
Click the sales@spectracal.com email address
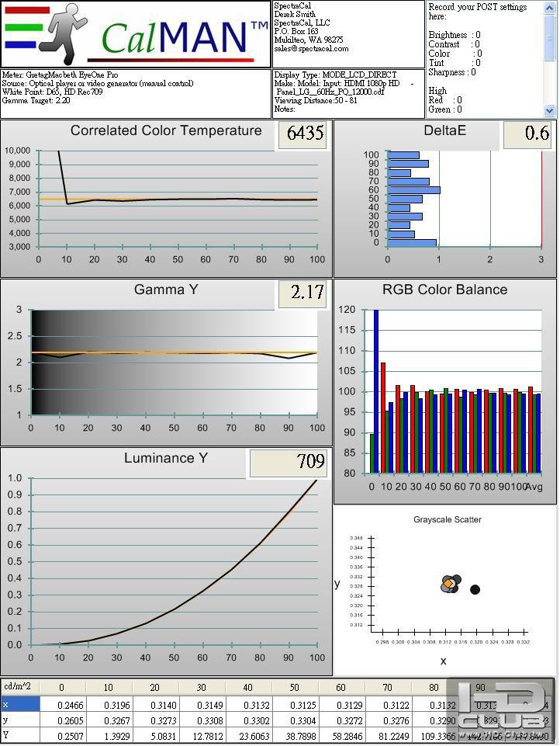coord(311,49)
